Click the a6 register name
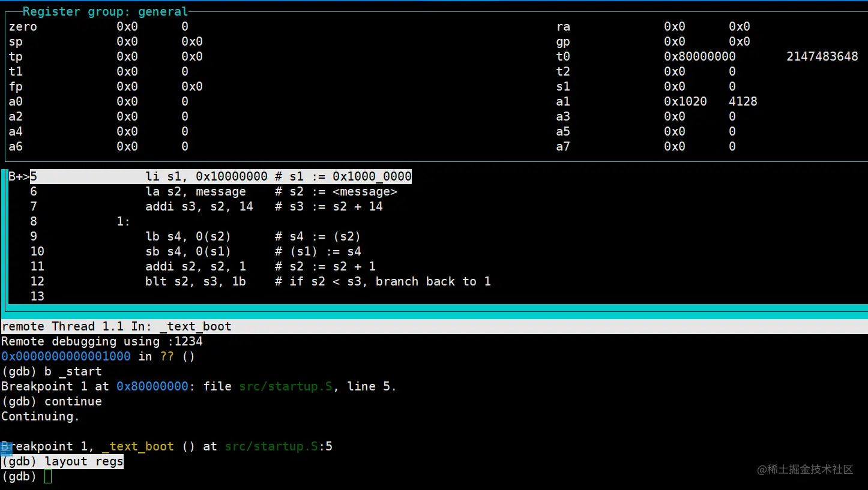The image size is (868, 490). click(x=16, y=146)
